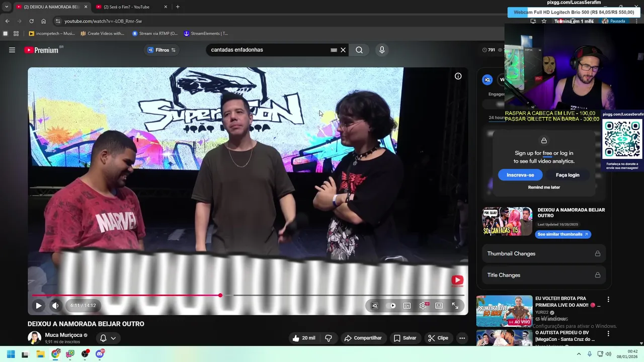Close the 'DEIXOU A NAMORADA BEIJAR' tab
The width and height of the screenshot is (644, 362).
[x=86, y=7]
